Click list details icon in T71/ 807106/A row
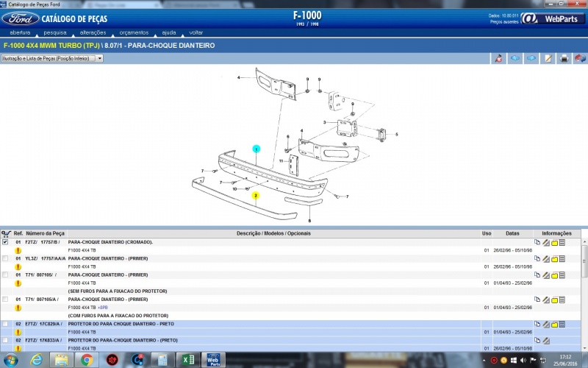 [562, 300]
